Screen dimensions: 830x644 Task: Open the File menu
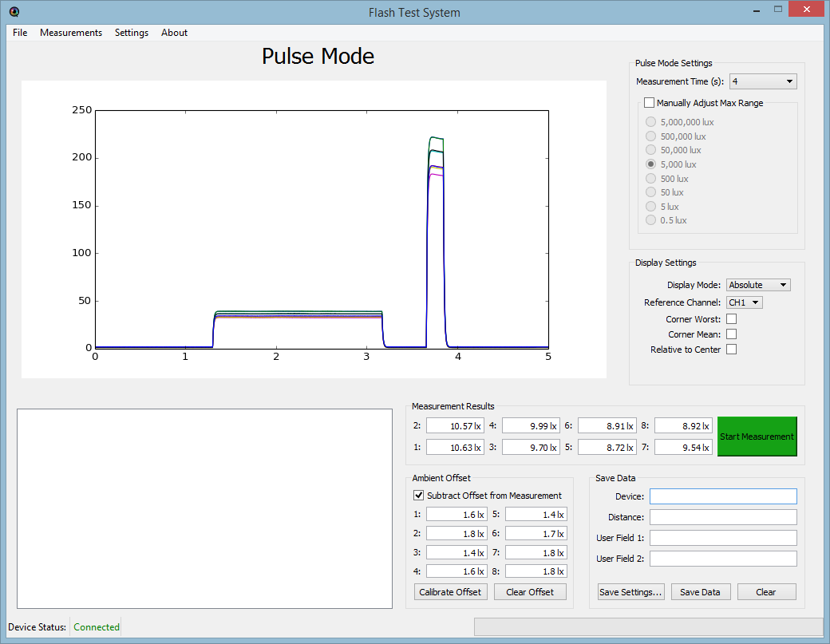[x=20, y=33]
